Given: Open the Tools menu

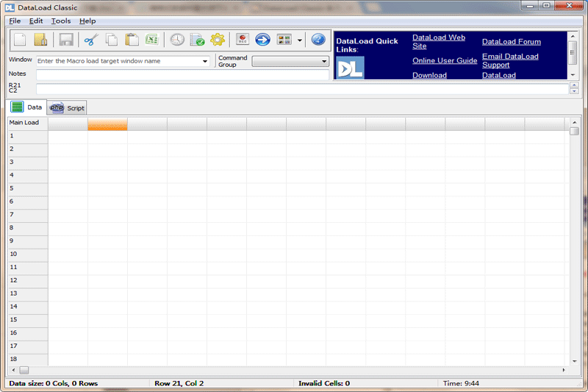Looking at the screenshot, I should point(61,21).
